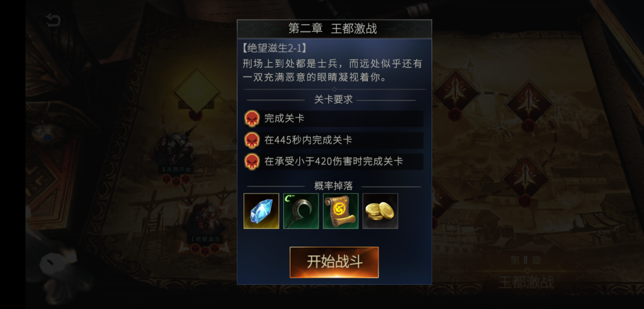Tap the back arrow icon
Screen dimensions: 644x309
(53, 20)
